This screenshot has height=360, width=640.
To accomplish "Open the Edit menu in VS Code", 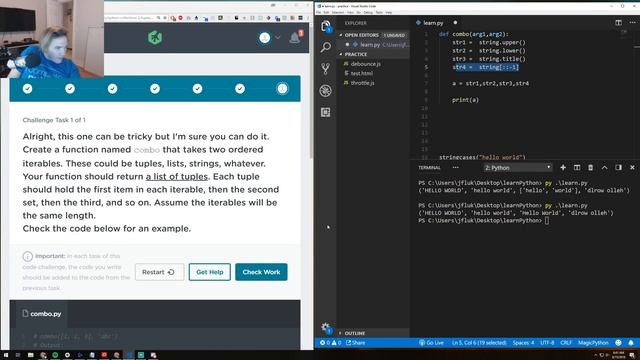I will pos(326,13).
